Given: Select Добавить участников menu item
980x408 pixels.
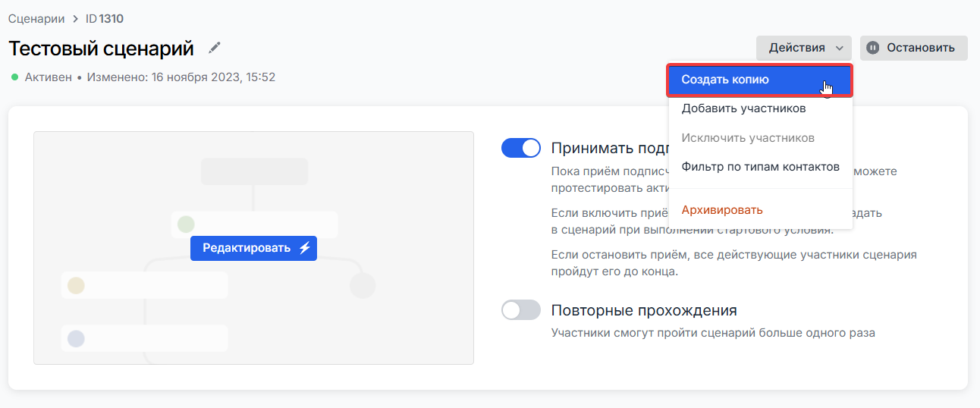Looking at the screenshot, I should click(743, 108).
